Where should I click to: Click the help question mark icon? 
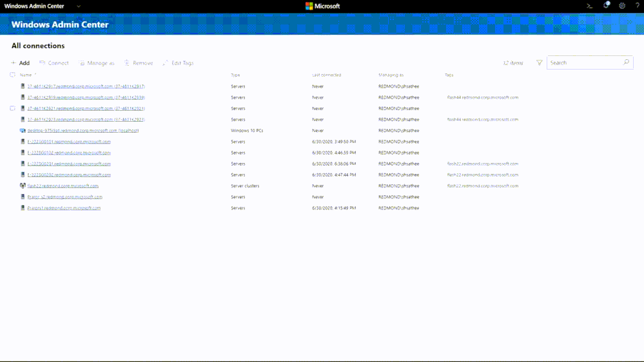(638, 6)
